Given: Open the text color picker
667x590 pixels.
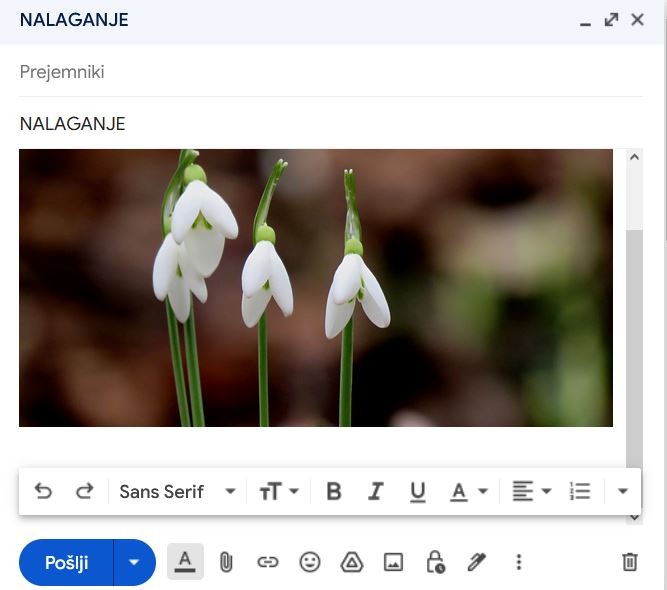Looking at the screenshot, I should click(x=468, y=491).
